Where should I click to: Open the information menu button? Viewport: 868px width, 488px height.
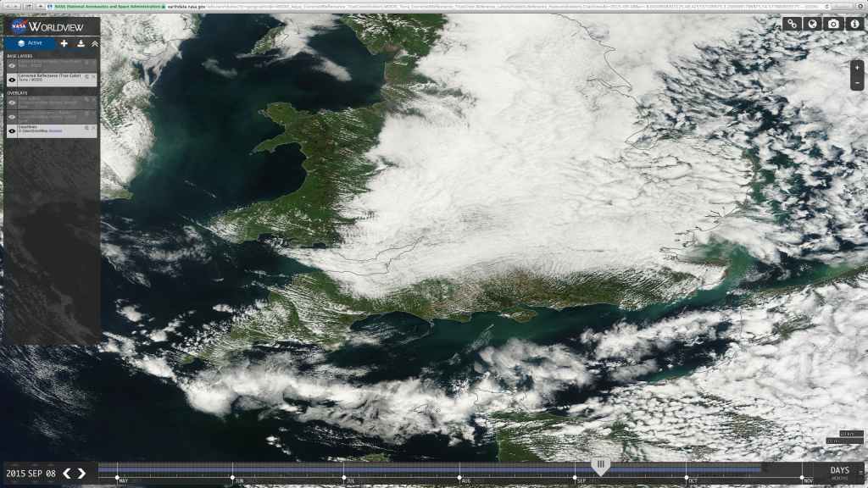(854, 23)
